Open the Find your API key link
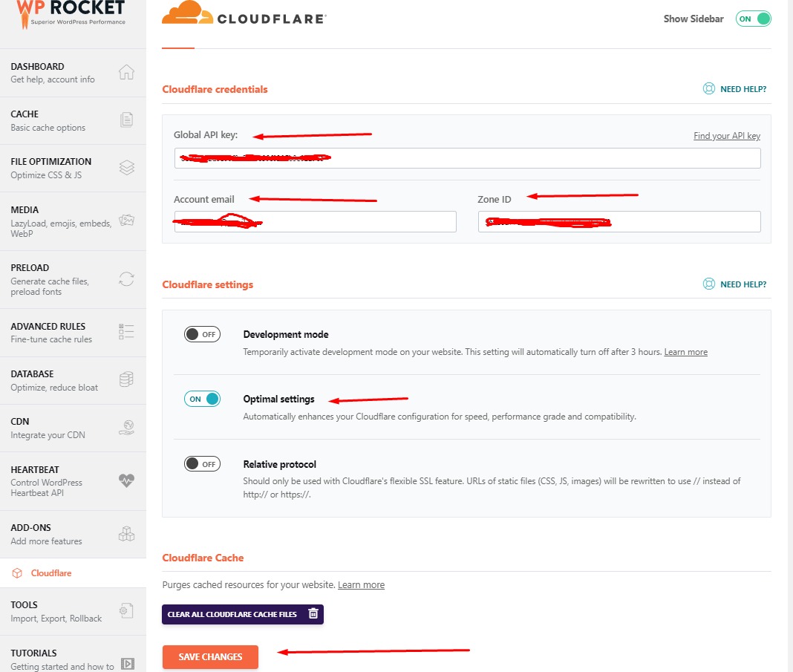This screenshot has width=793, height=672. [x=726, y=136]
